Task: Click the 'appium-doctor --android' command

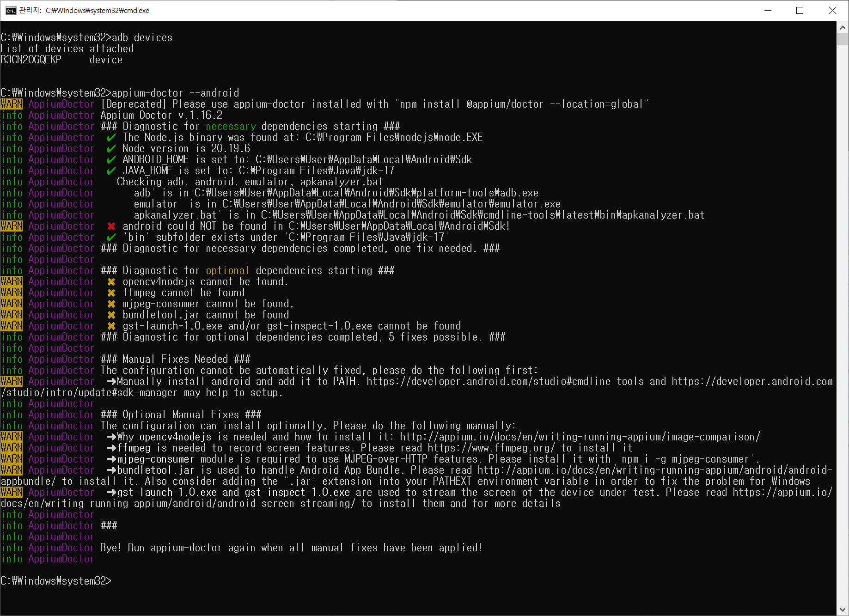Action: (x=176, y=93)
